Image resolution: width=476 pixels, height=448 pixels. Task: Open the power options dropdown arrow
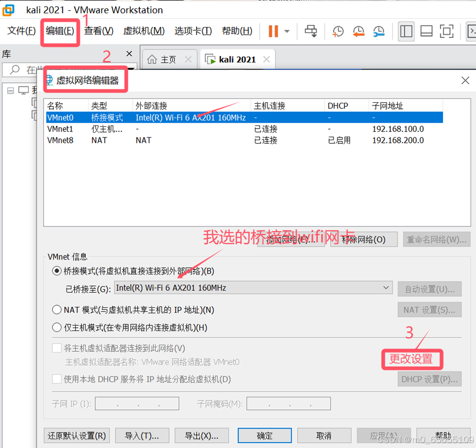287,31
